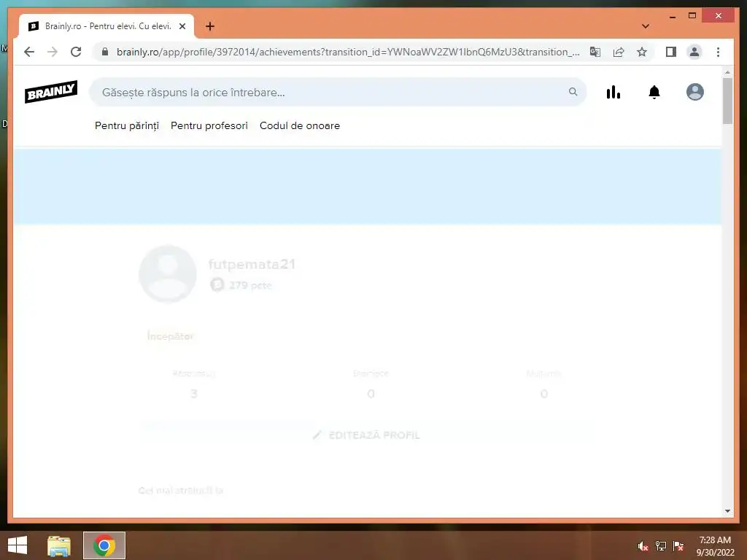Click the scrollbar down arrow
Image resolution: width=747 pixels, height=560 pixels.
pos(727,511)
